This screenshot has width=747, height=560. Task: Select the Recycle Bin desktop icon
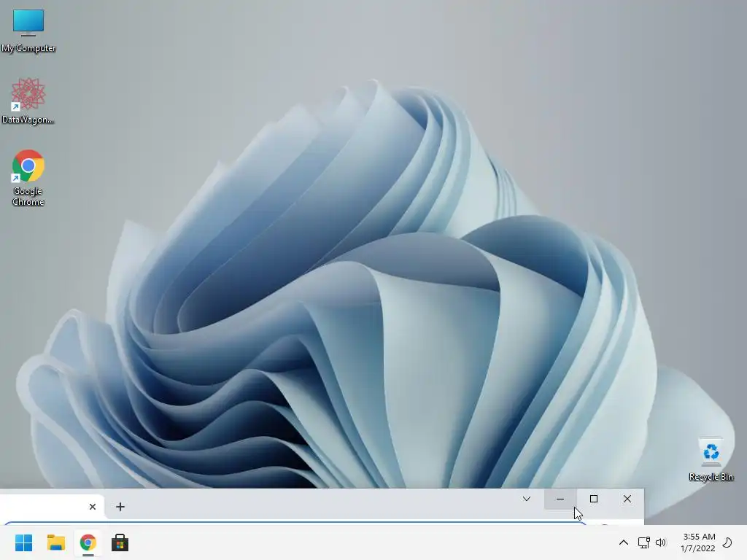point(711,459)
